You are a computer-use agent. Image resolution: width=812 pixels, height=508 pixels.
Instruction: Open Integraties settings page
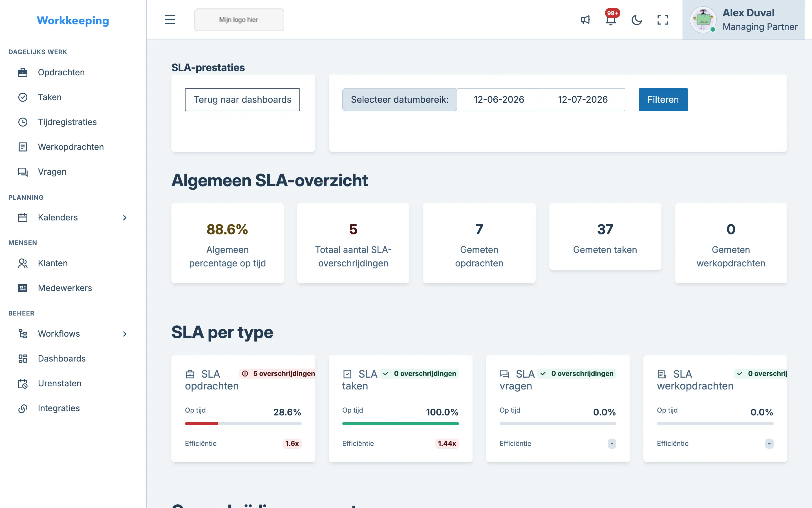(73, 408)
